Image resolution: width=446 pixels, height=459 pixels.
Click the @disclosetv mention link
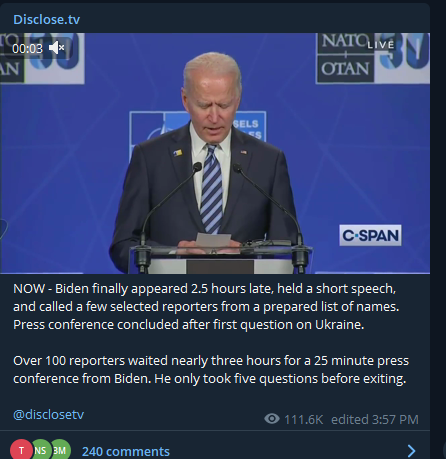(x=48, y=415)
